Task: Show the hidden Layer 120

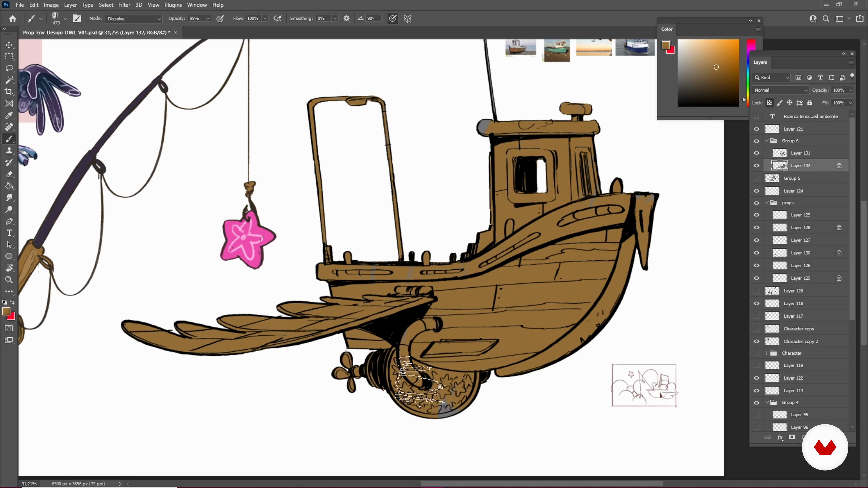Action: pyautogui.click(x=757, y=291)
